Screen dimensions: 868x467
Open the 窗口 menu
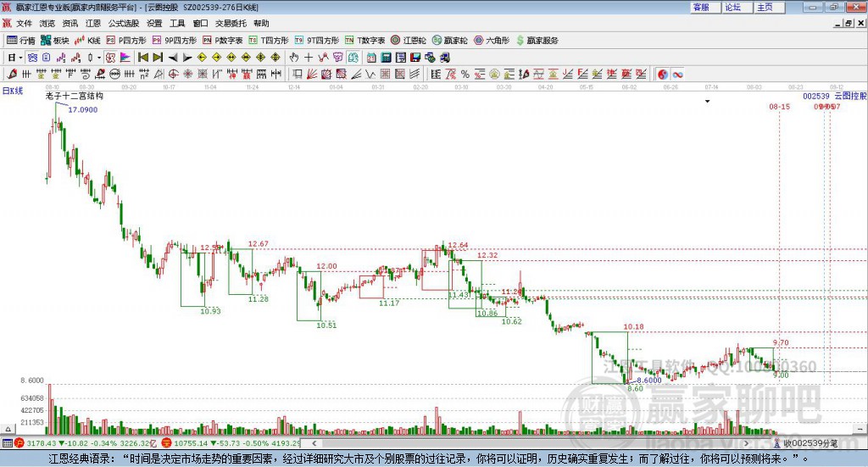200,23
